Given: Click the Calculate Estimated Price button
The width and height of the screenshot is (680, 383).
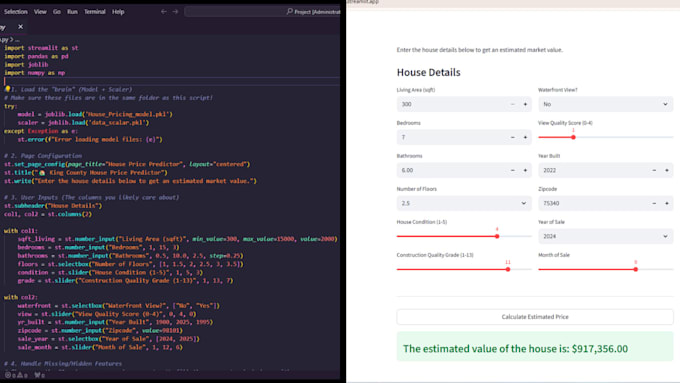Looking at the screenshot, I should pyautogui.click(x=535, y=317).
